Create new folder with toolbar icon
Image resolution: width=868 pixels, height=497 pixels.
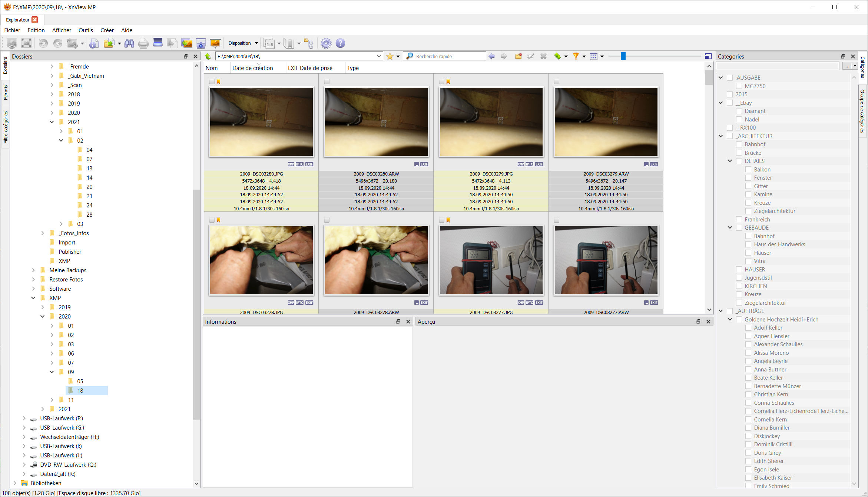pos(518,56)
